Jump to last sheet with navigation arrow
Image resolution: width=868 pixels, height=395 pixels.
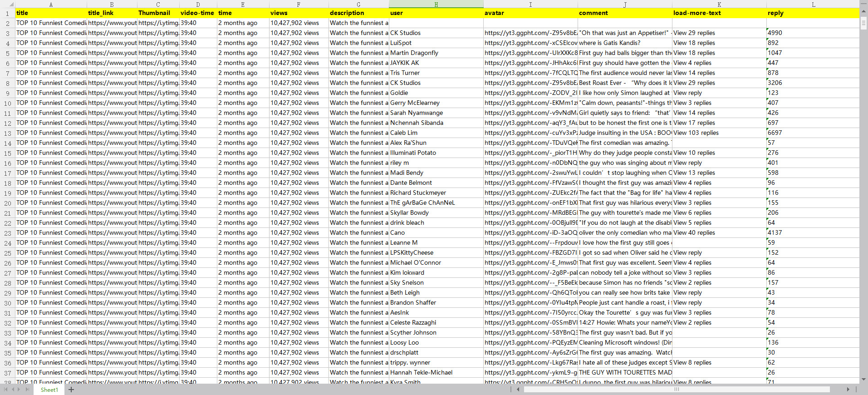27,390
